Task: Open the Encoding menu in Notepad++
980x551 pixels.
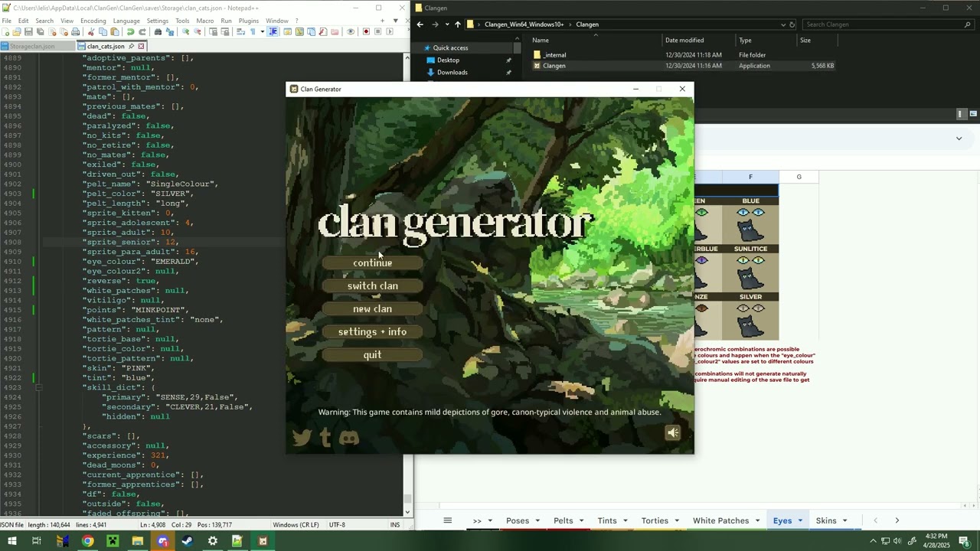Action: click(93, 21)
